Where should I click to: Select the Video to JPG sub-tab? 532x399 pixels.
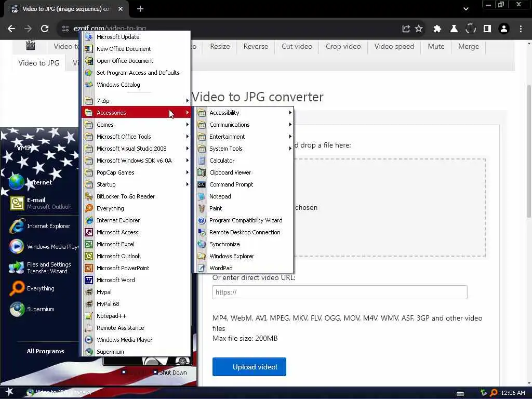click(x=38, y=63)
